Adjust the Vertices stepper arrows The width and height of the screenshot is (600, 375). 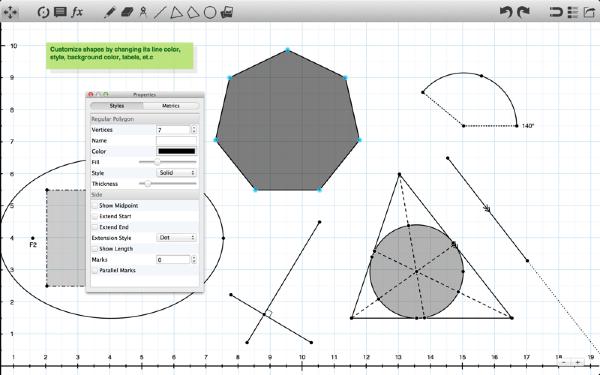click(x=194, y=130)
